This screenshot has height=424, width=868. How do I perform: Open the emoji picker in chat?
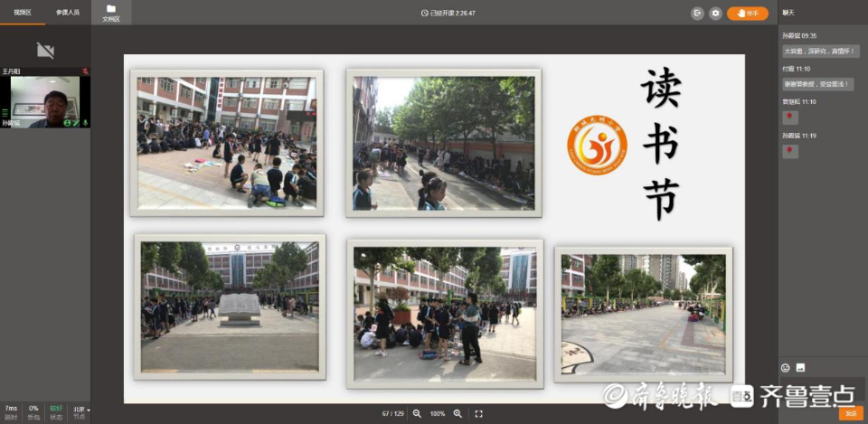point(785,367)
